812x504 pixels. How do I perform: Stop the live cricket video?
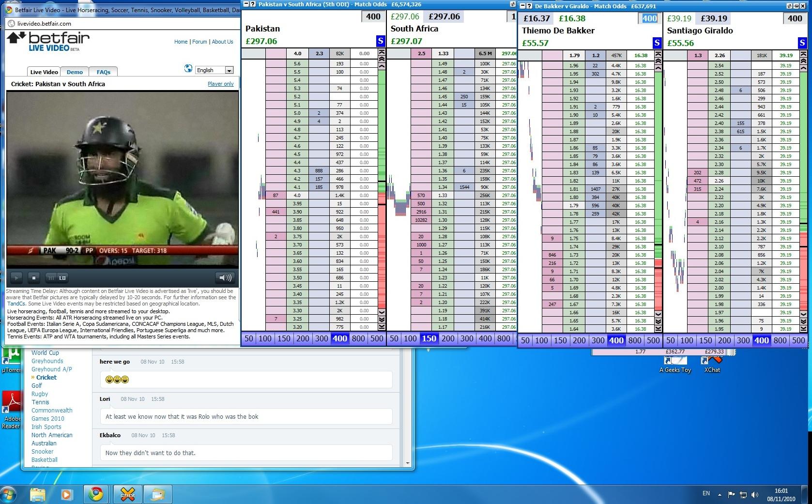pos(33,277)
